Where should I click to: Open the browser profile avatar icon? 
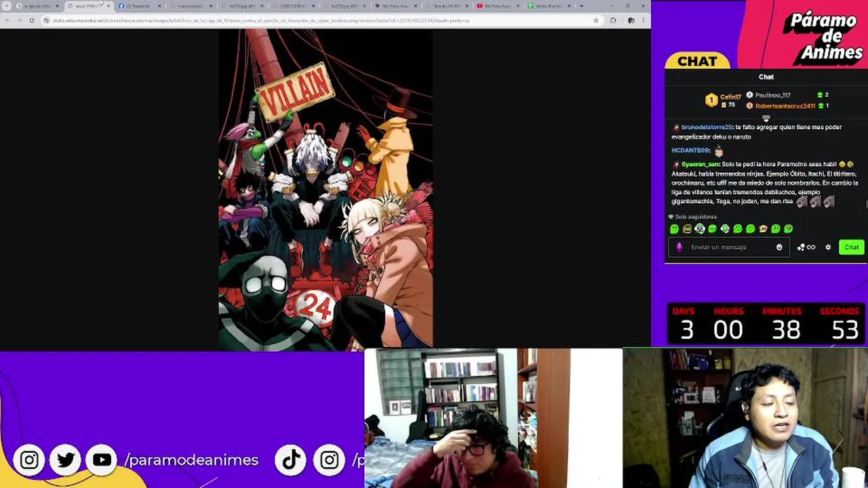coord(631,20)
